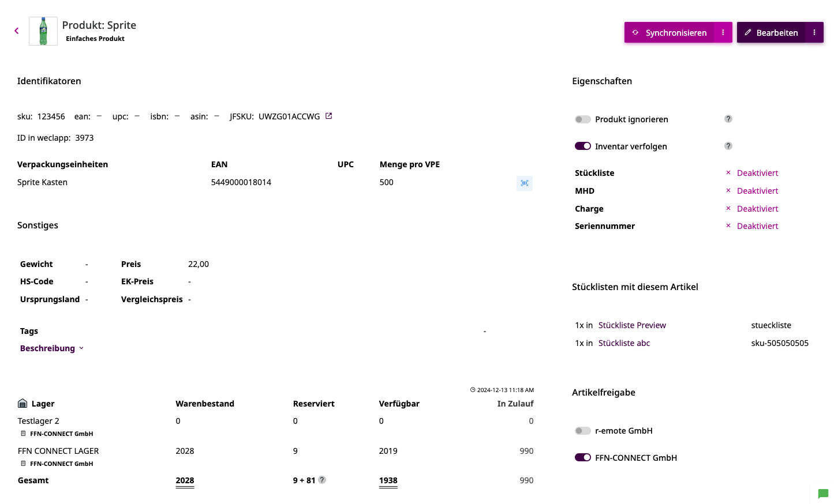Screen dimensions: 834x504
Task: Click the barcode icon for Sprite Kasten
Action: tap(524, 183)
